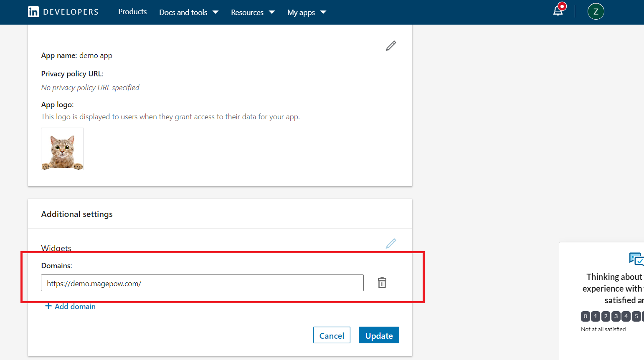Click the Widgets edit pencil icon
This screenshot has width=644, height=360.
pos(390,244)
